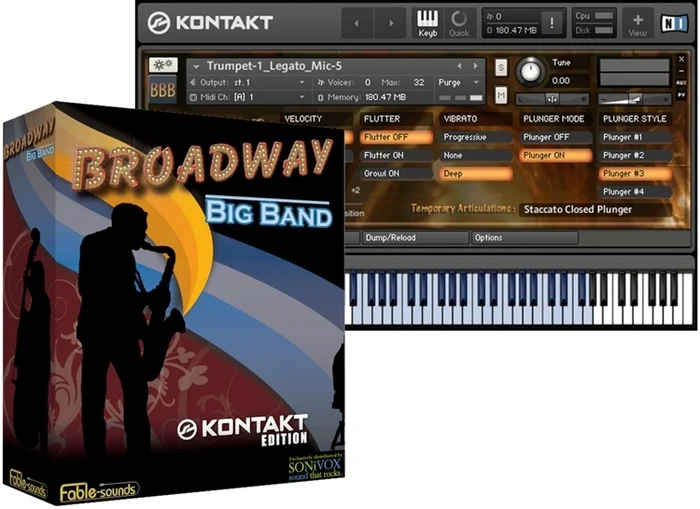Select Flutter OFF
Image resolution: width=700 pixels, height=509 pixels.
point(396,137)
